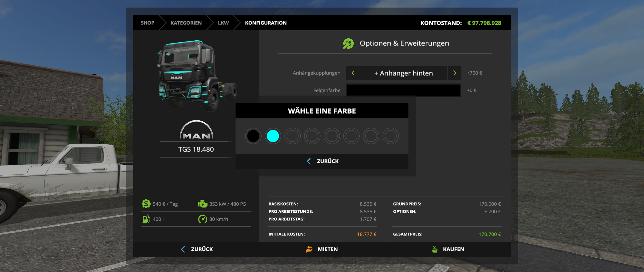Click the bottom Zurück button
The height and width of the screenshot is (272, 644).
[196, 249]
